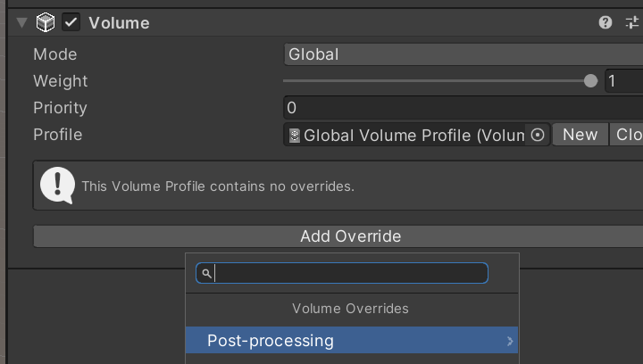Click the Profile property label
Viewport: 643px width, 364px height.
pos(58,135)
